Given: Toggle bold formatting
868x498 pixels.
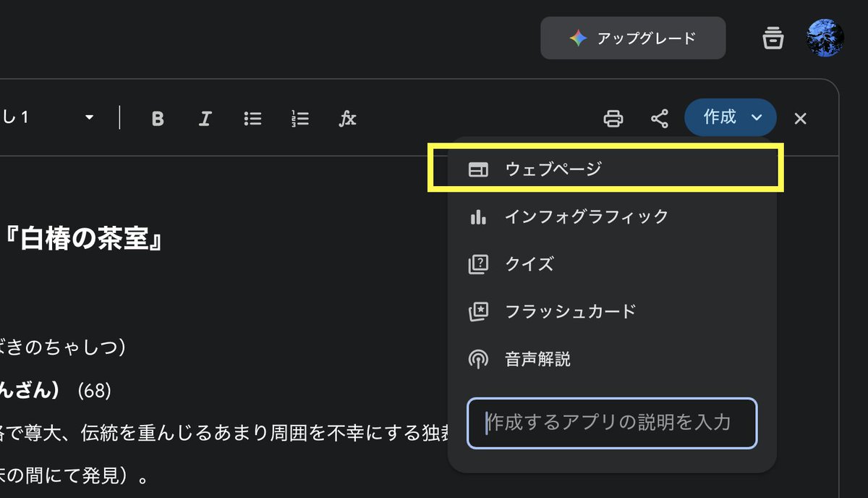Looking at the screenshot, I should (158, 119).
